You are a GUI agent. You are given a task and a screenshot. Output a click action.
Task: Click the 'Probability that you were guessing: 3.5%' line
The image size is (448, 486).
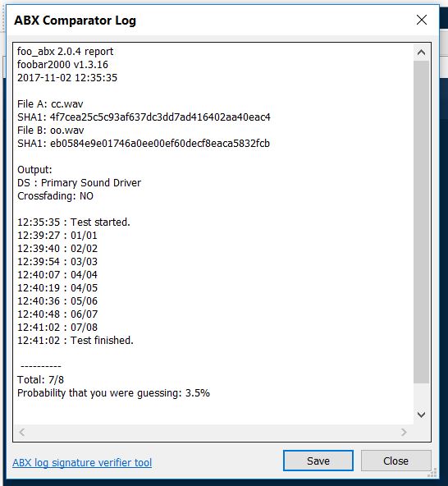click(113, 393)
